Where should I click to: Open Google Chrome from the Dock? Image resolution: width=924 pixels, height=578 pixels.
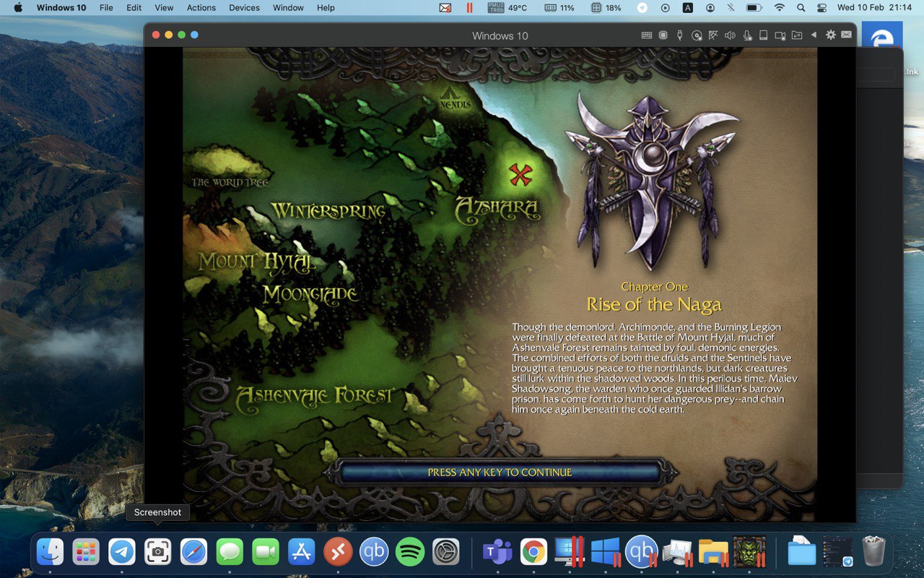(x=533, y=552)
